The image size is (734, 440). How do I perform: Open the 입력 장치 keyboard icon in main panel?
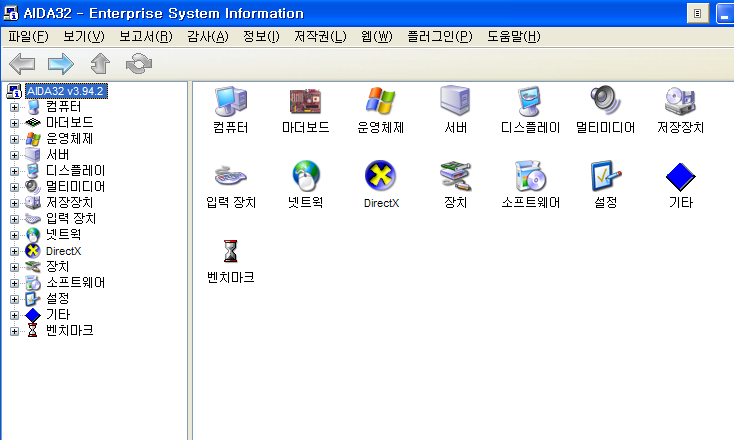231,176
